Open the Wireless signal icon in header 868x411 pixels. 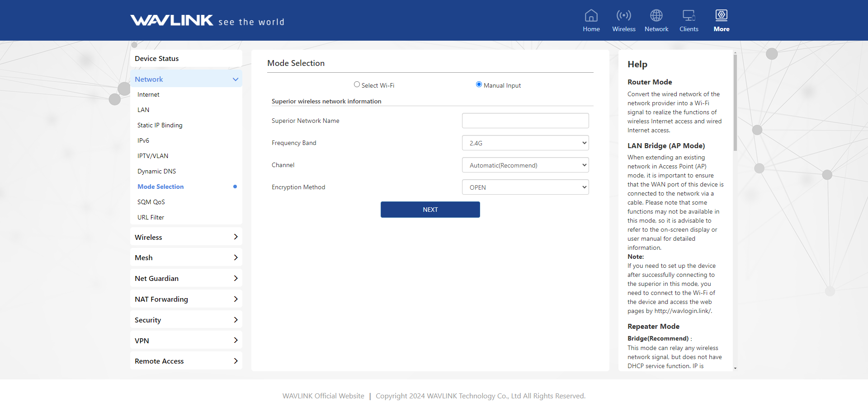pos(623,16)
